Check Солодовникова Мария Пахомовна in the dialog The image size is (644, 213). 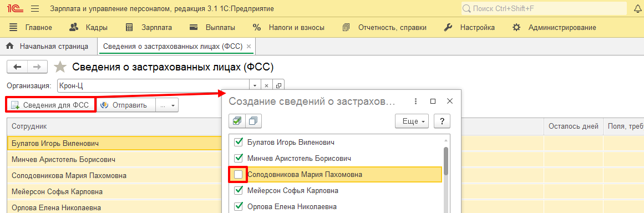[238, 174]
